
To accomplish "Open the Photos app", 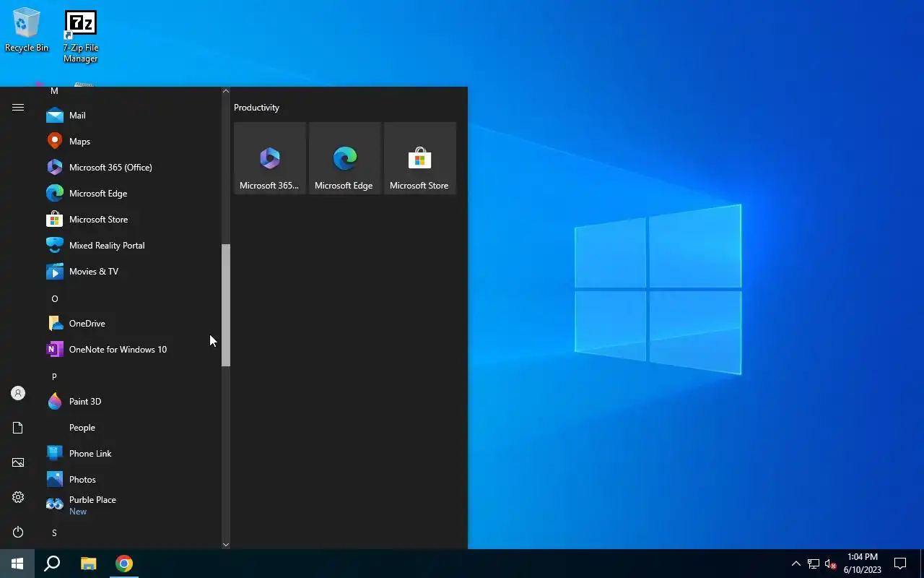I will [x=134, y=480].
